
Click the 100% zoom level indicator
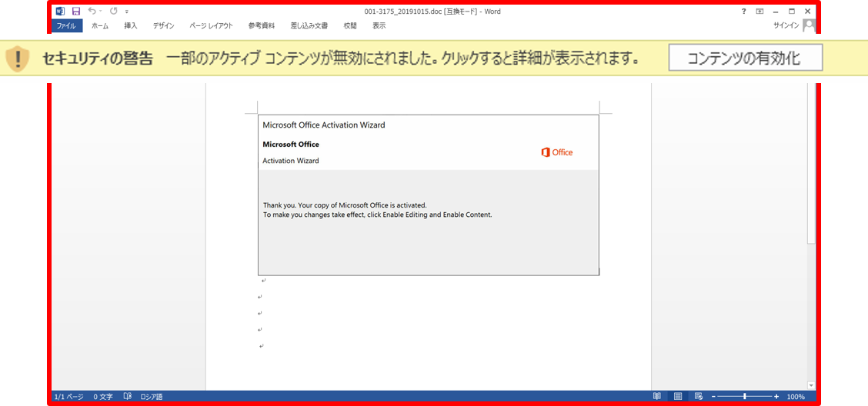(x=796, y=397)
